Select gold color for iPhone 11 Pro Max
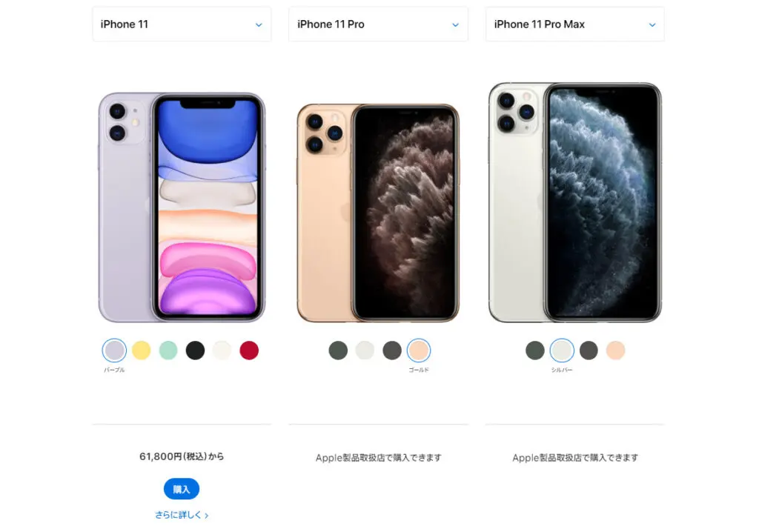 616,350
